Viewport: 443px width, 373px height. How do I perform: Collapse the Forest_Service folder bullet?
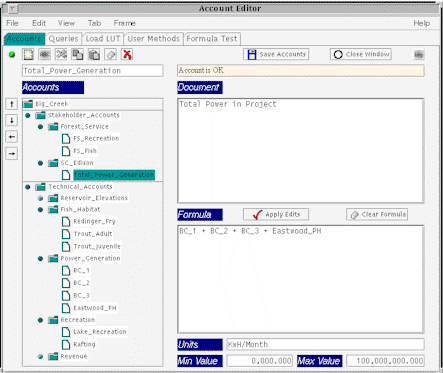[40, 127]
